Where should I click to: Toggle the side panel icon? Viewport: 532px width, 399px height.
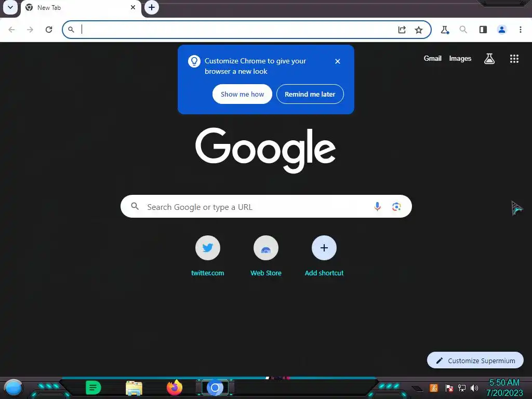pyautogui.click(x=483, y=30)
